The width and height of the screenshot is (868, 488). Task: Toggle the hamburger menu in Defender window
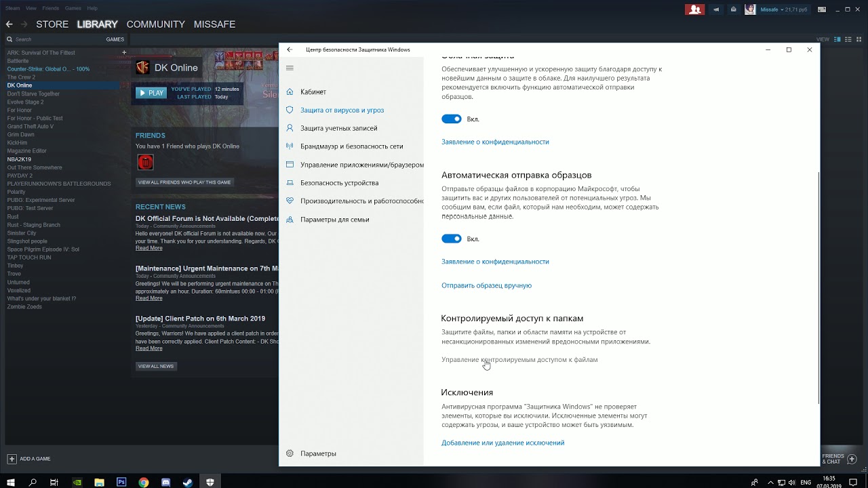pos(290,68)
